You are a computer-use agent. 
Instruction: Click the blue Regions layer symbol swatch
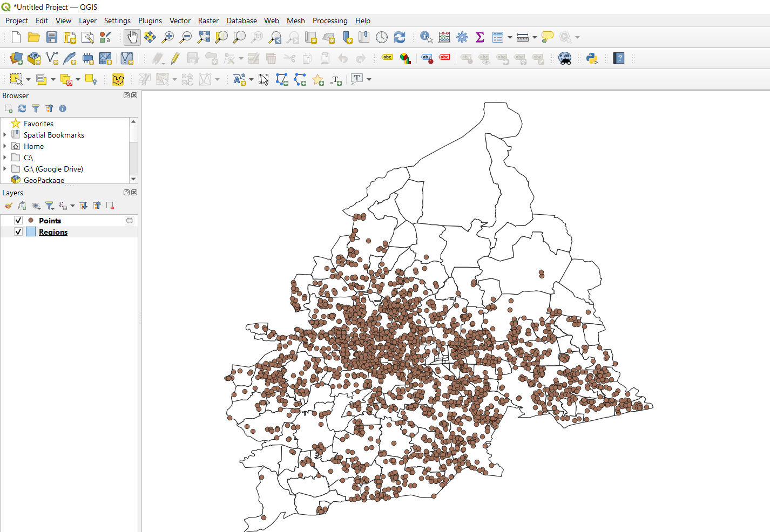coord(31,231)
